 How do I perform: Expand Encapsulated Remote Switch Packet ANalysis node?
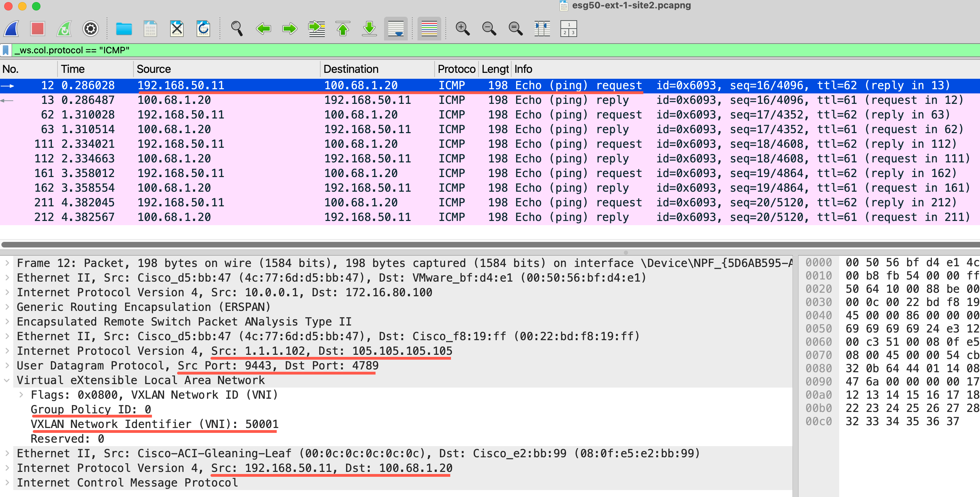[7, 322]
